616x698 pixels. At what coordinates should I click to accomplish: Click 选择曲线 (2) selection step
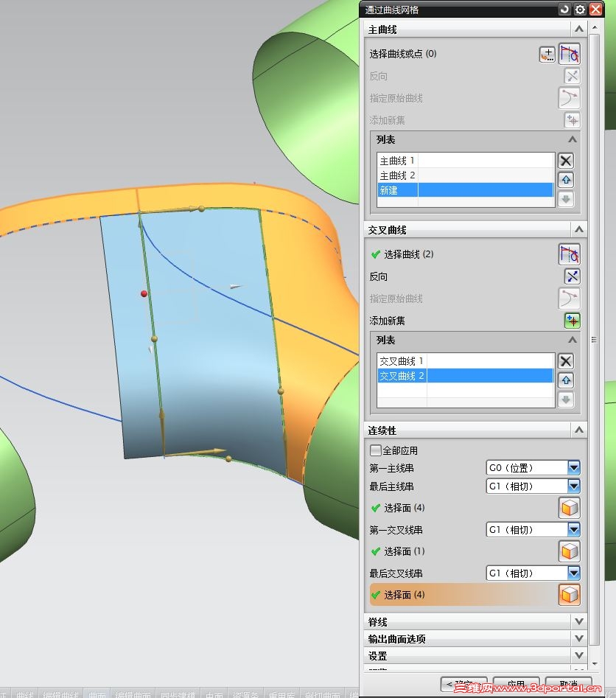point(409,254)
